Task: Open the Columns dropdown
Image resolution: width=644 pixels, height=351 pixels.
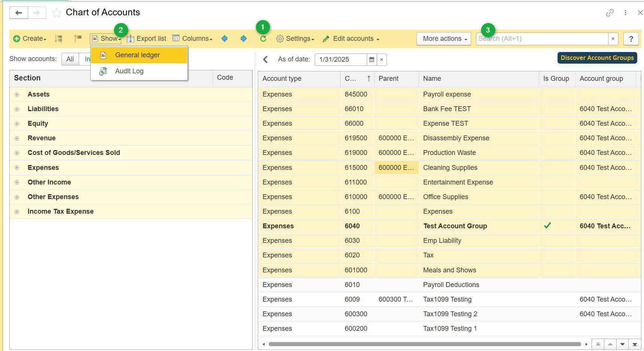Action: click(192, 39)
